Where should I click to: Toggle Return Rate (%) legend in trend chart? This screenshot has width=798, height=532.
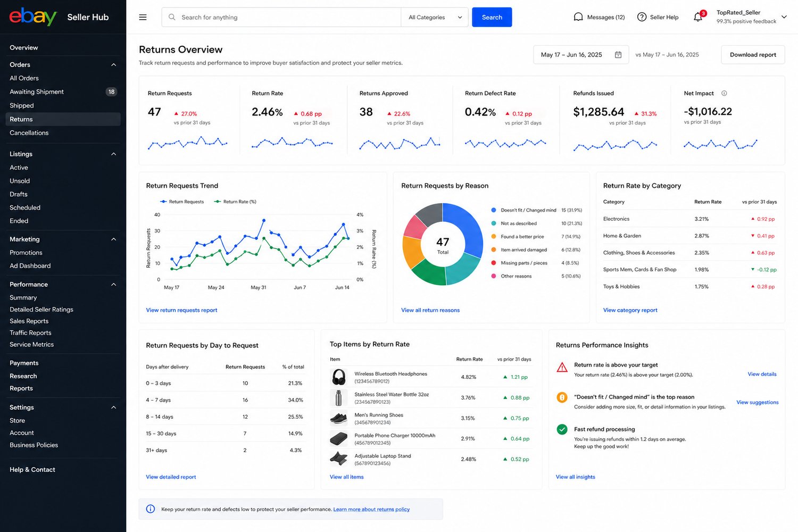pyautogui.click(x=235, y=202)
